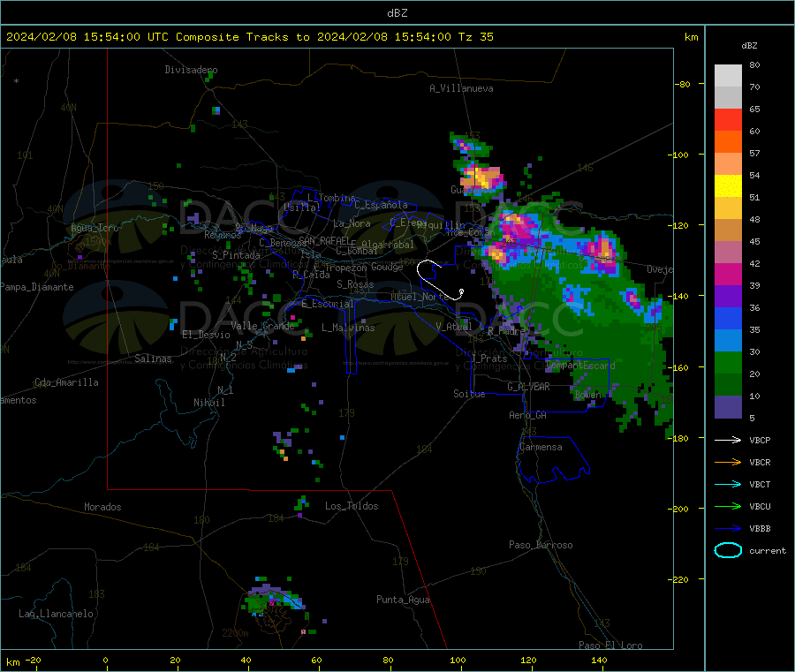
Task: Click the 'current' legend text
Action: click(x=768, y=550)
